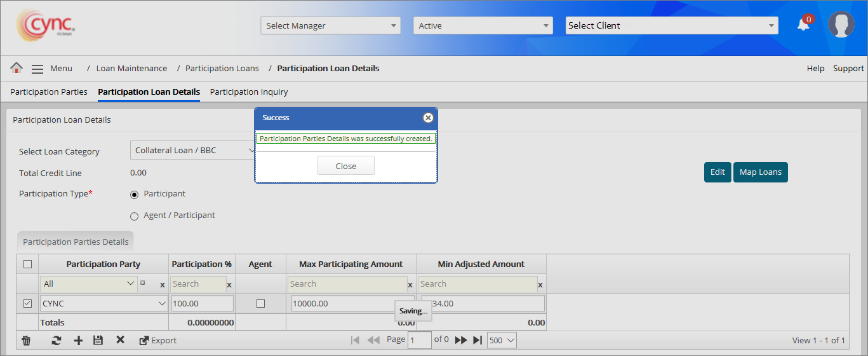Screen dimensions: 868x356
Task: Click the user profile avatar
Action: pyautogui.click(x=841, y=25)
